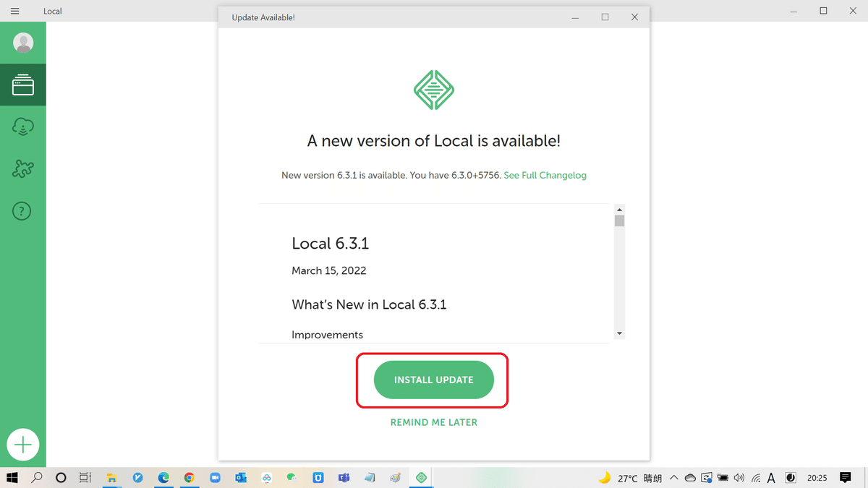Switch IME input mode A indicator
The image size is (868, 488).
click(771, 478)
